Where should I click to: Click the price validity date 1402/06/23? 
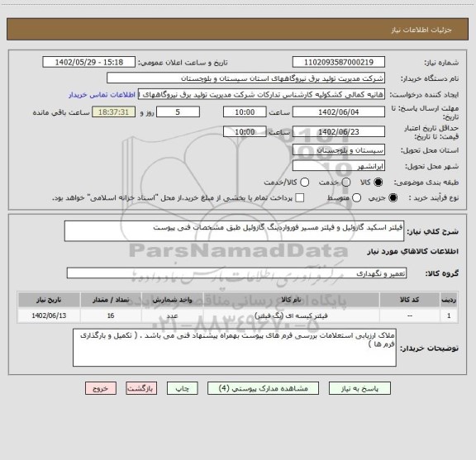(339, 131)
